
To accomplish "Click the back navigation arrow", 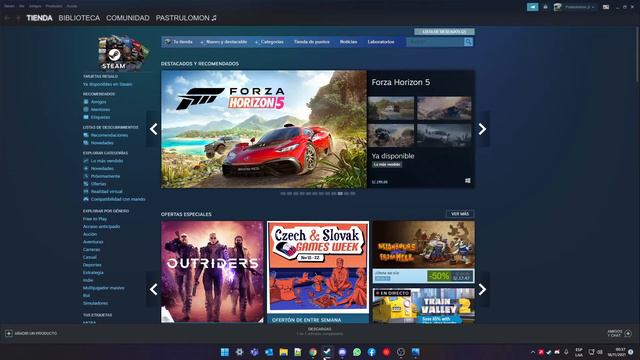I will [x=7, y=18].
